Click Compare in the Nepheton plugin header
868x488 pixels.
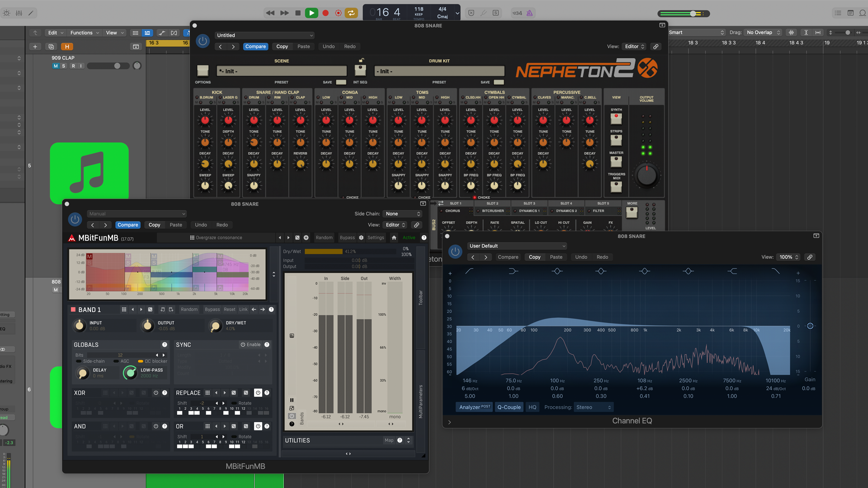pos(255,47)
